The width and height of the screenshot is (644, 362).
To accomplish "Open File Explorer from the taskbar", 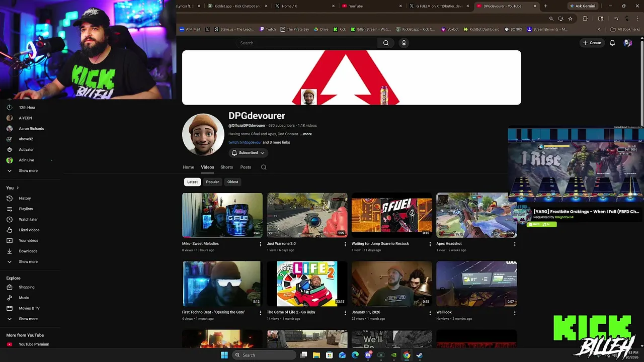I will tap(316, 355).
